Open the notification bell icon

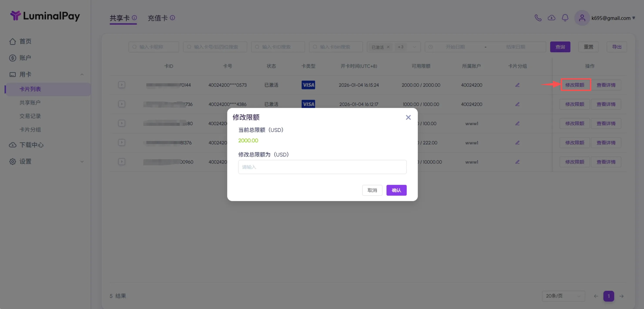(x=565, y=18)
